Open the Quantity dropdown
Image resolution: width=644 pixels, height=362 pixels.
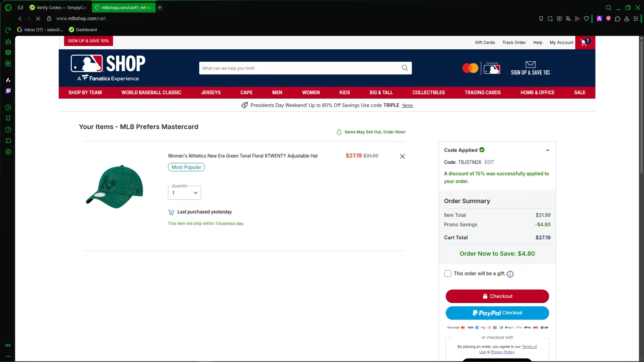(x=185, y=193)
